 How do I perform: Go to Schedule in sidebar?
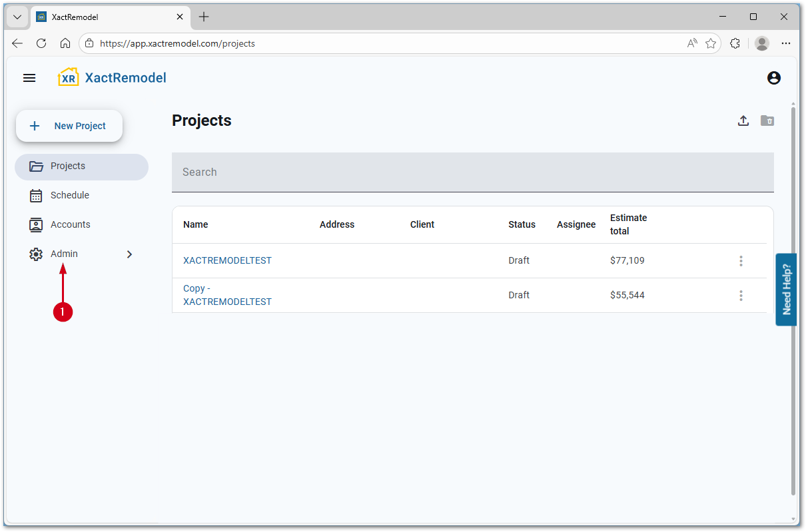69,195
